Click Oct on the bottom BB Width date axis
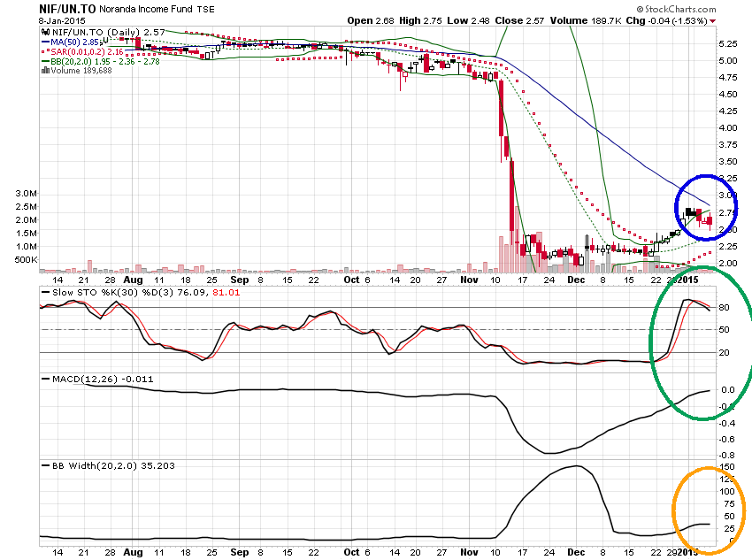This screenshot has height=560, width=752. click(351, 552)
